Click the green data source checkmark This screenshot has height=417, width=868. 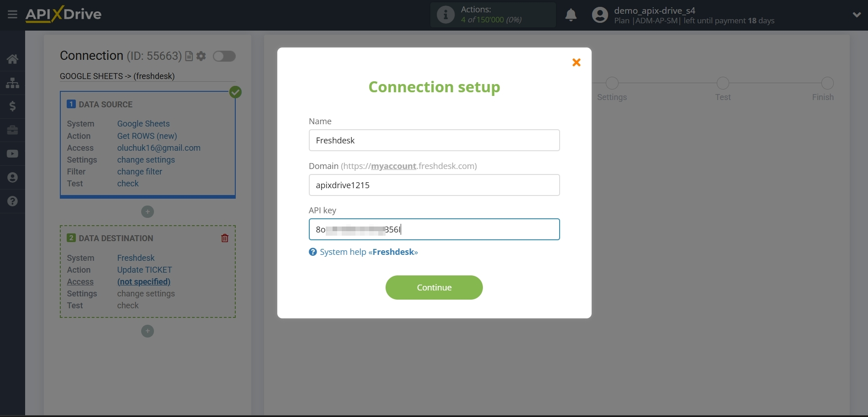pyautogui.click(x=235, y=92)
